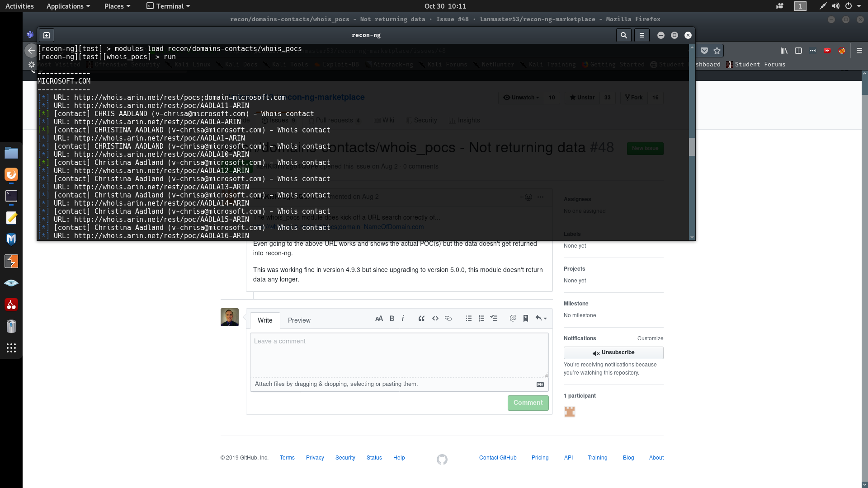
Task: Bookmark the page with Firefox's star icon
Action: tap(717, 51)
